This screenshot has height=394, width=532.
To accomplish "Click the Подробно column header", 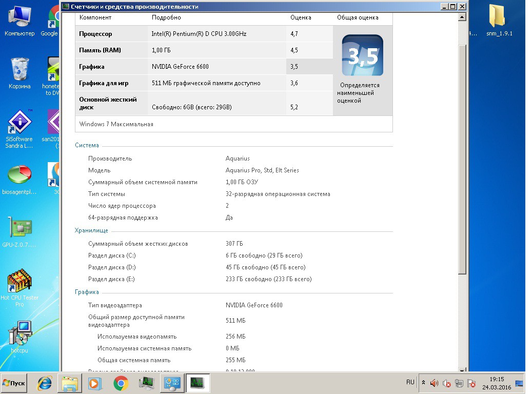I will coord(166,17).
